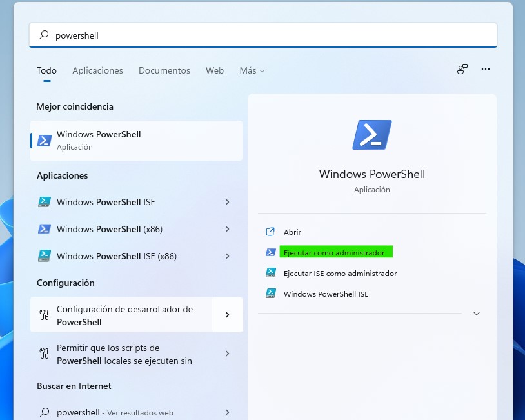
Task: Expand more actions chevron in details pane
Action: (477, 314)
